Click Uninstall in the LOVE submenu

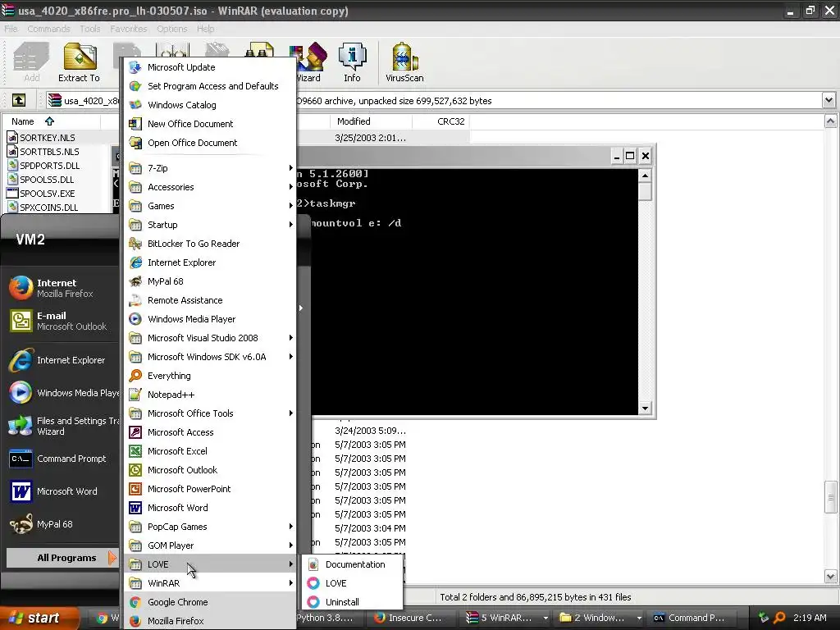tap(353, 602)
